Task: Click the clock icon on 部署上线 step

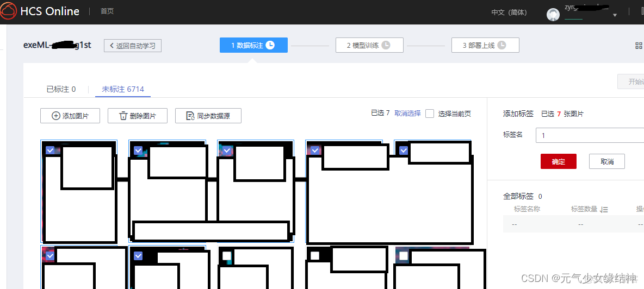Action: [501, 45]
